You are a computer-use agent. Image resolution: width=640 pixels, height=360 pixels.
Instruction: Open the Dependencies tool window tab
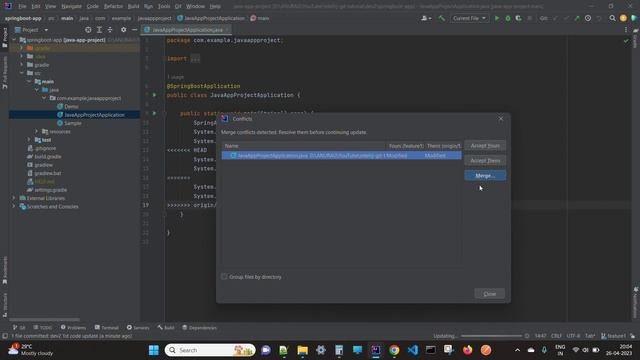pos(199,328)
